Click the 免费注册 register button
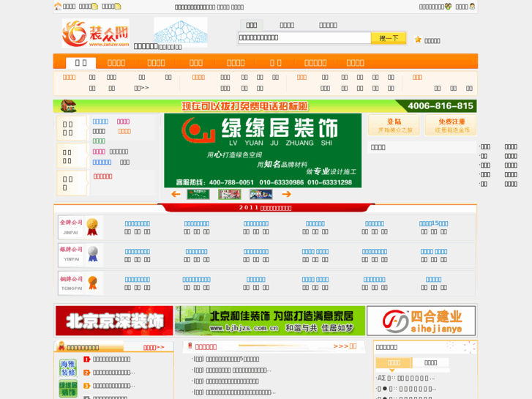 pos(451,125)
